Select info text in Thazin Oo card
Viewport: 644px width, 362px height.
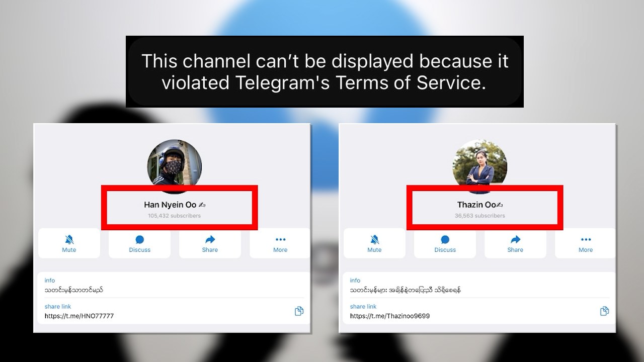coord(406,290)
